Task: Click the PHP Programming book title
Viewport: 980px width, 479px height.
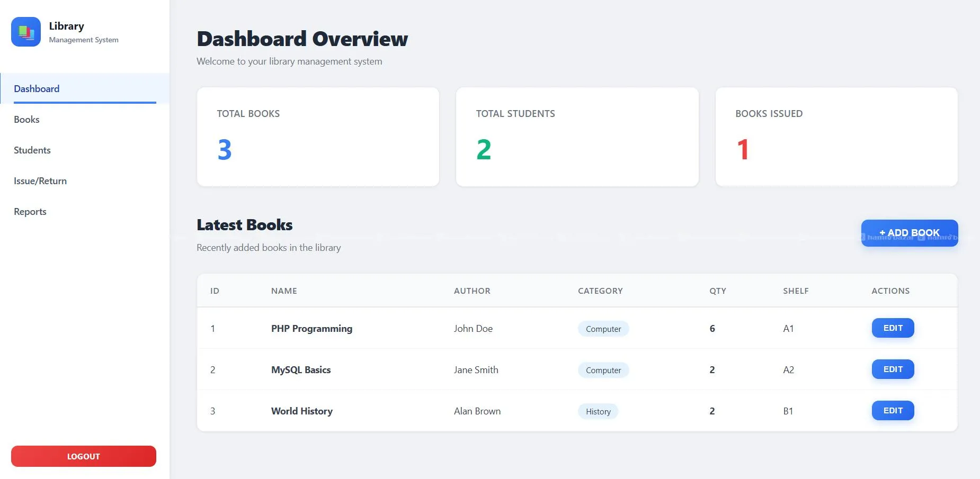Action: (x=311, y=329)
